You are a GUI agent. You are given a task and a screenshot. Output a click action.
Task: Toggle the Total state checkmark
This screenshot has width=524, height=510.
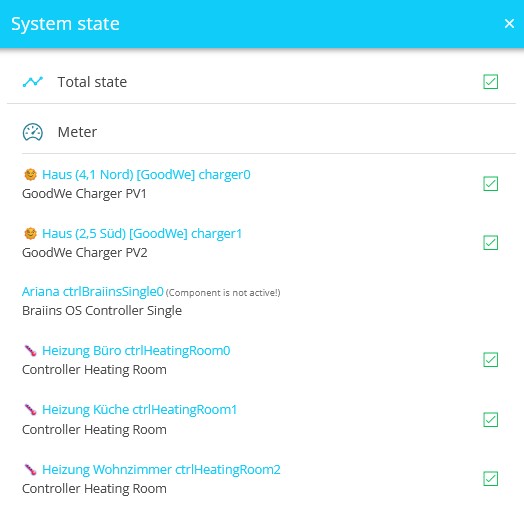click(491, 82)
